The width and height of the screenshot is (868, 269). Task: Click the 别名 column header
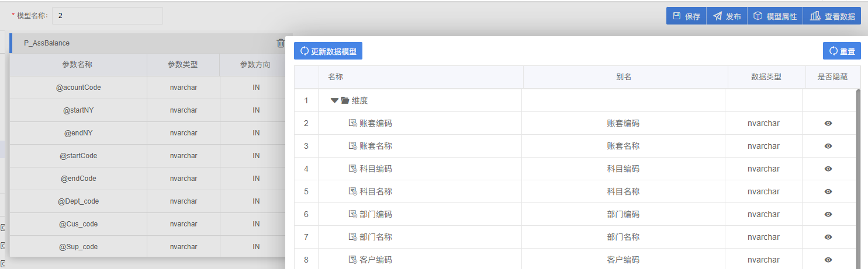tap(624, 77)
